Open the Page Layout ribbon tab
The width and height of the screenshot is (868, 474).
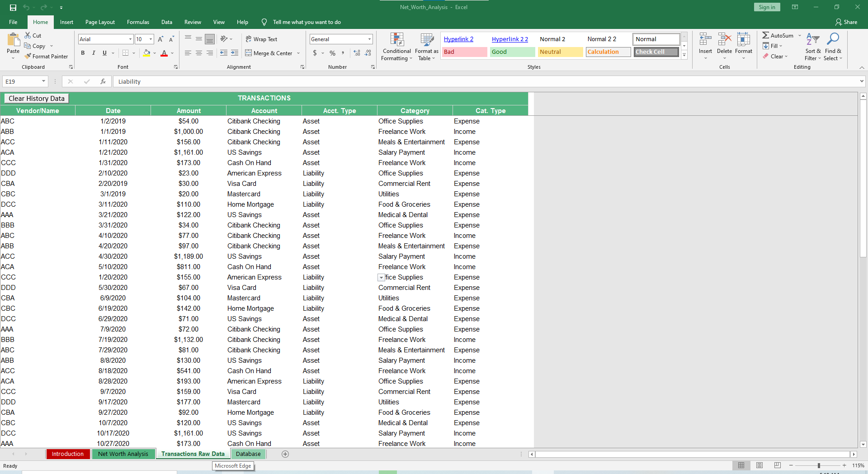[x=100, y=22]
